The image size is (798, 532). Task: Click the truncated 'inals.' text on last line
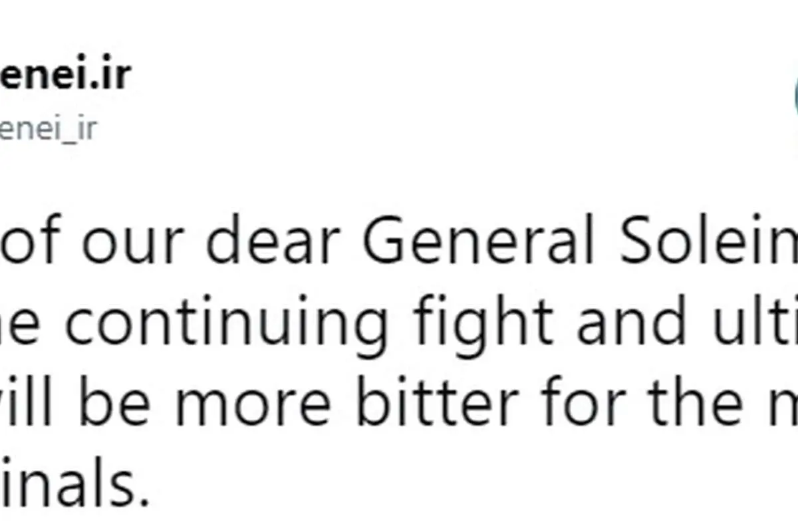[x=74, y=487]
